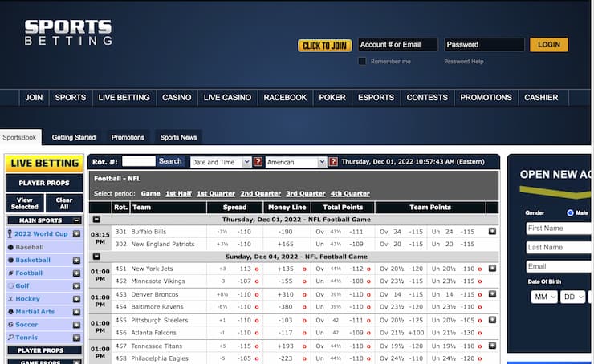Open the LIVE BETTING nav menu
Screen dimensions: 594x364
coord(124,98)
